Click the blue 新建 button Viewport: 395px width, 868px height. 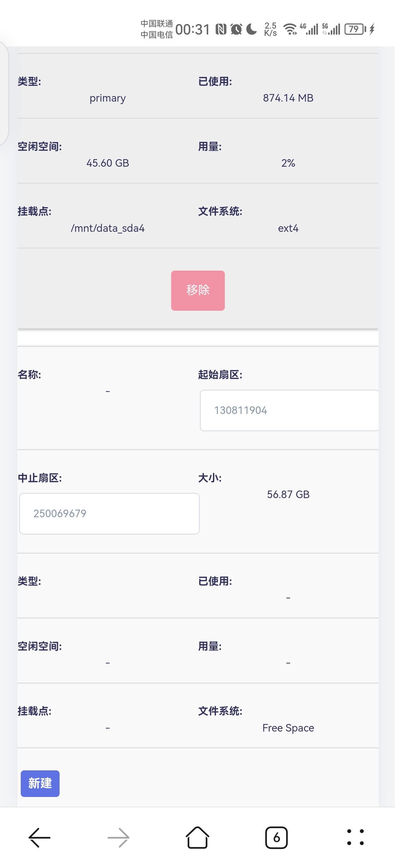click(40, 784)
